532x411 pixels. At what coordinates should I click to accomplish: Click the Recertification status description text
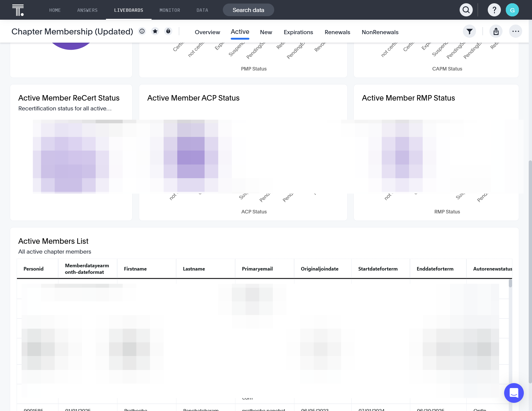65,108
